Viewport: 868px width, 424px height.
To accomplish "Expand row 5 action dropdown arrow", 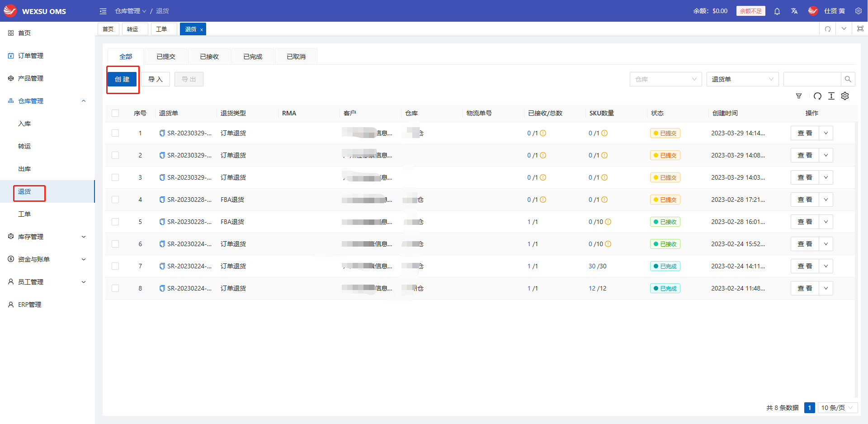I will tap(826, 222).
